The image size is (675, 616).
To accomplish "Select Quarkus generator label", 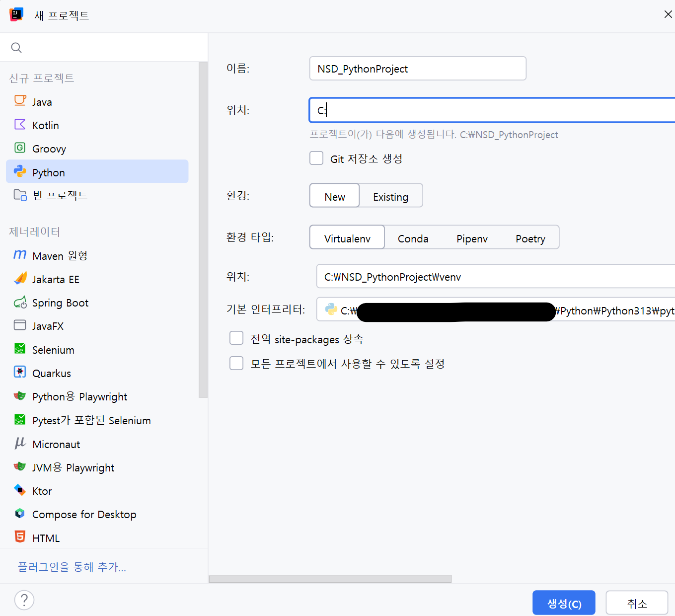I will pos(52,373).
